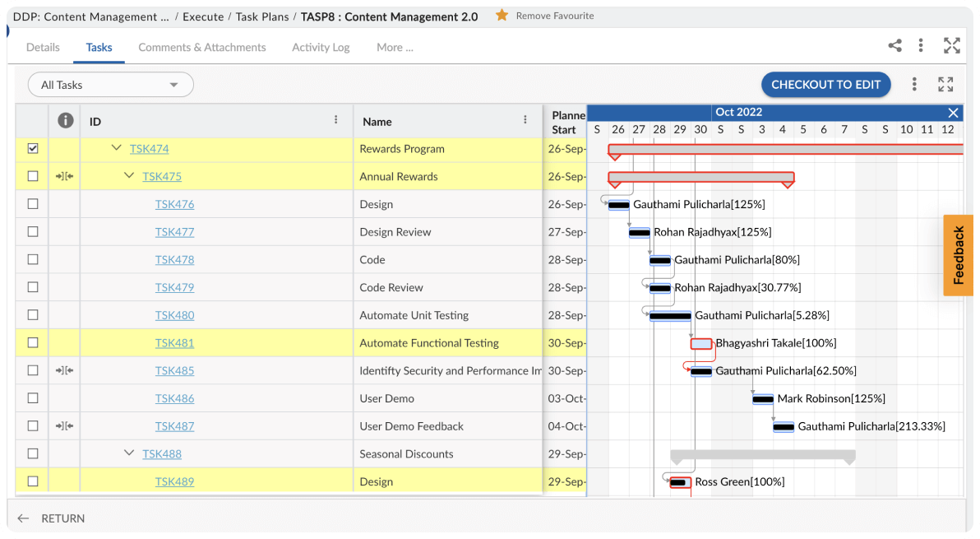Uncheck the TSK474 row checkbox
Image resolution: width=980 pixels, height=539 pixels.
pyautogui.click(x=33, y=149)
